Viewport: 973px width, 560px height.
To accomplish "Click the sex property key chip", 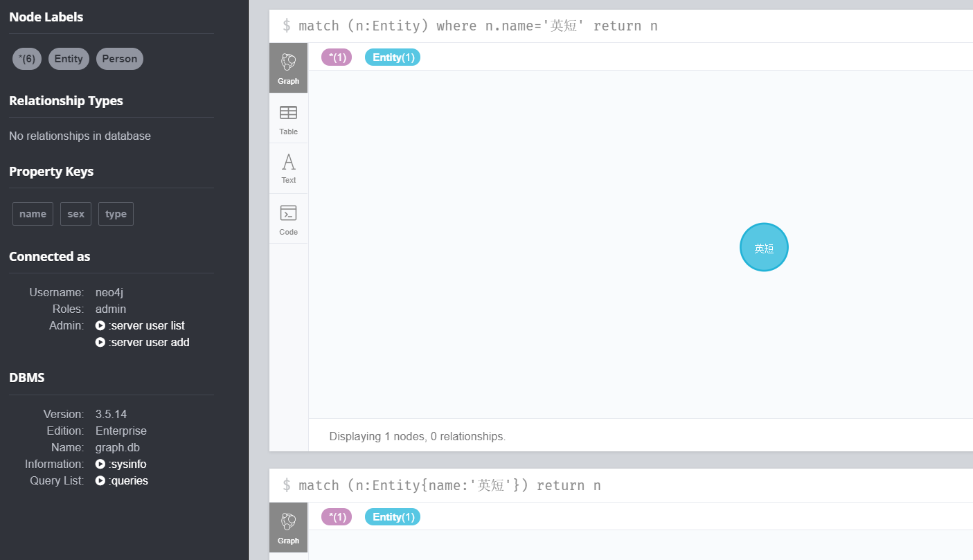I will click(x=75, y=214).
